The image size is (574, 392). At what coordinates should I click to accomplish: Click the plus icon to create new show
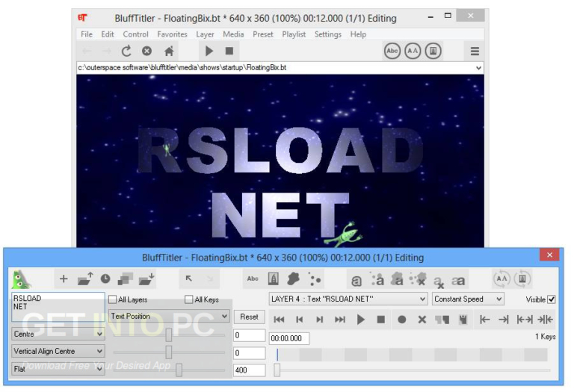tap(64, 279)
